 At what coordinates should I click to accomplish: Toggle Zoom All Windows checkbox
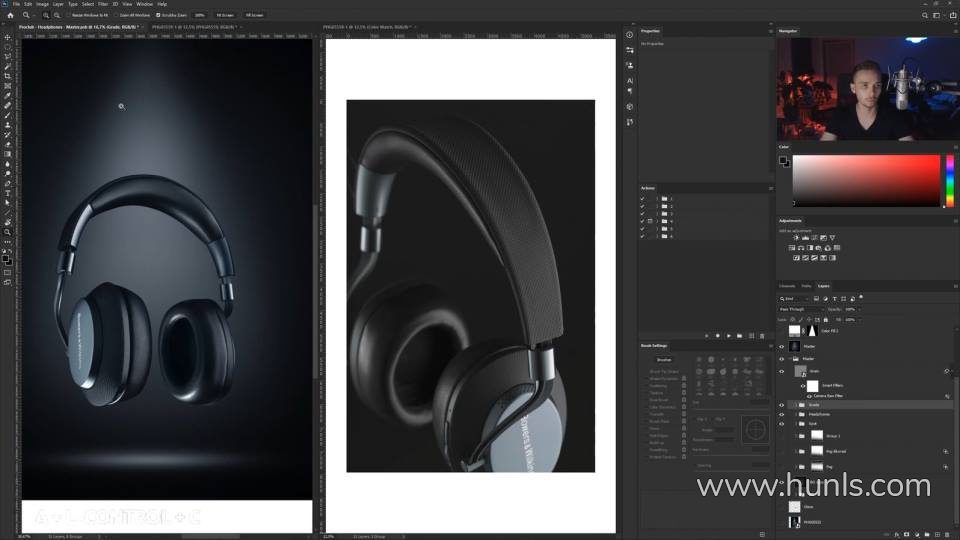click(x=116, y=15)
